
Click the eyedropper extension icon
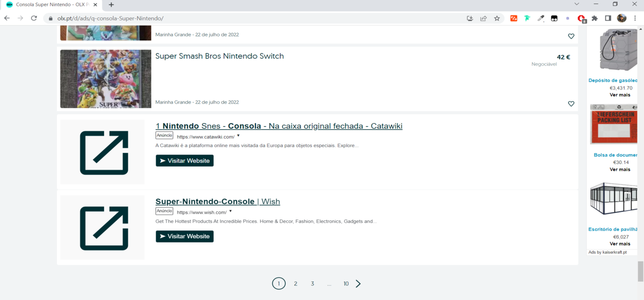click(x=540, y=18)
